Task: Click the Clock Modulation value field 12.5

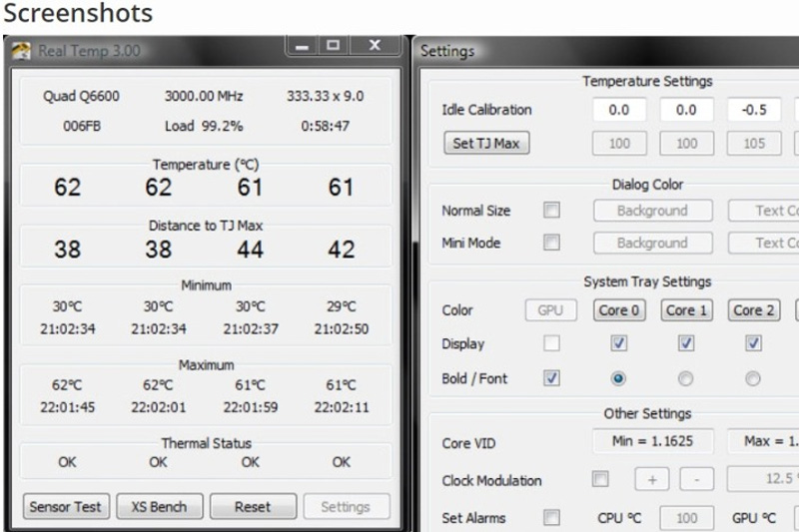Action: 763,478
